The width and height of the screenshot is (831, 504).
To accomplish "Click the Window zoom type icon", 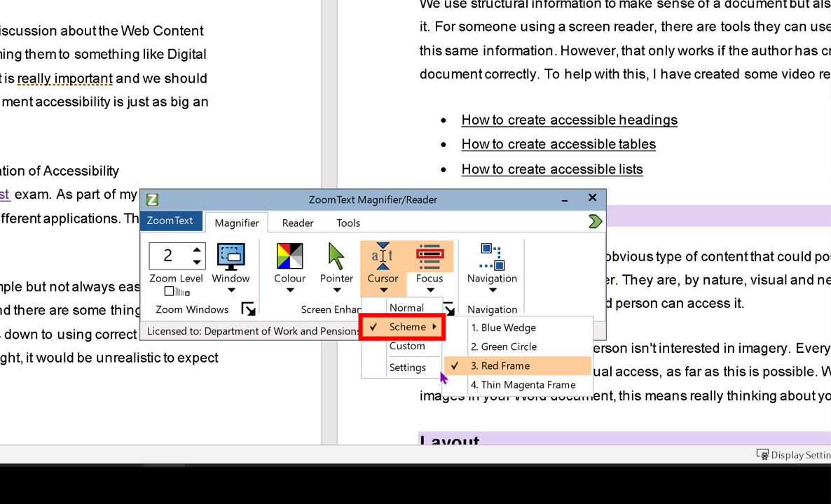I will (x=231, y=258).
